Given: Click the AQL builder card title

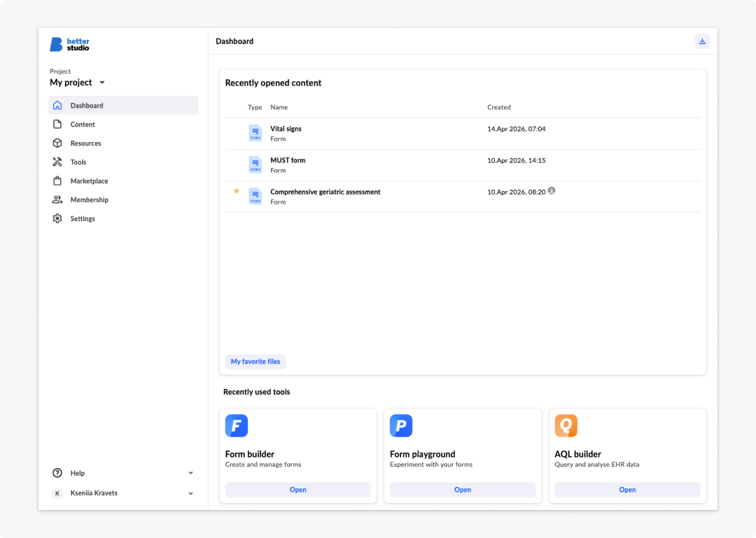Looking at the screenshot, I should pos(577,453).
